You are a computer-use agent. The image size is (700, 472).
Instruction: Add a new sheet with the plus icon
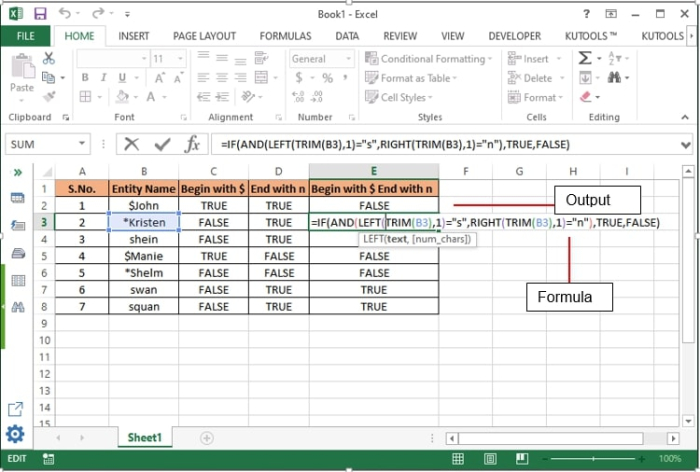pyautogui.click(x=207, y=438)
